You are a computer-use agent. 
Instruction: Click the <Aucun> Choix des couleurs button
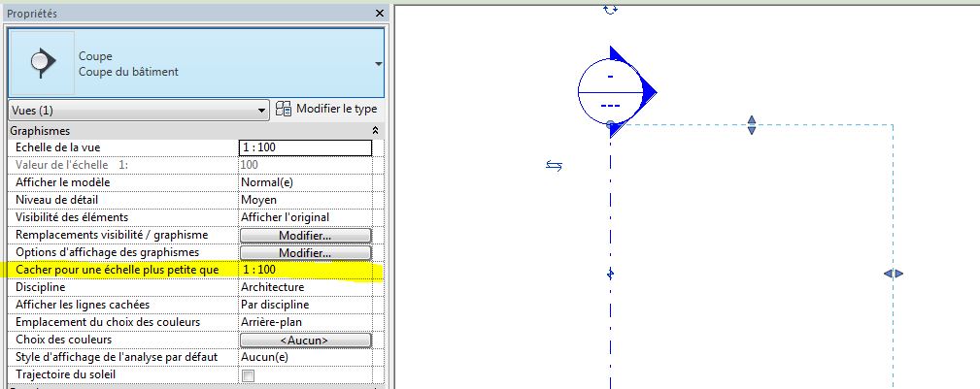(305, 340)
